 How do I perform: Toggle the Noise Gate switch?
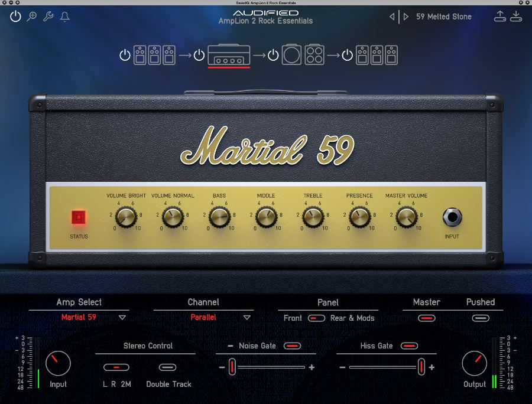(x=292, y=346)
